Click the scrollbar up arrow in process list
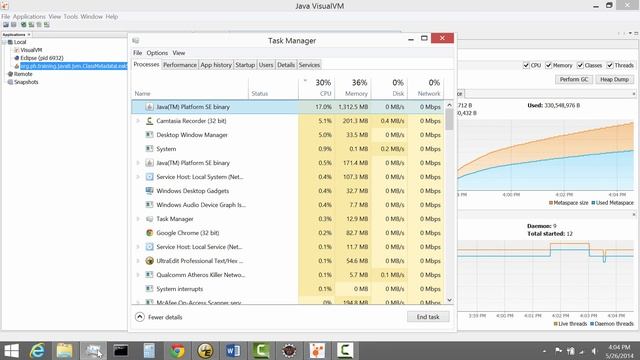640x360 pixels. coord(449,105)
